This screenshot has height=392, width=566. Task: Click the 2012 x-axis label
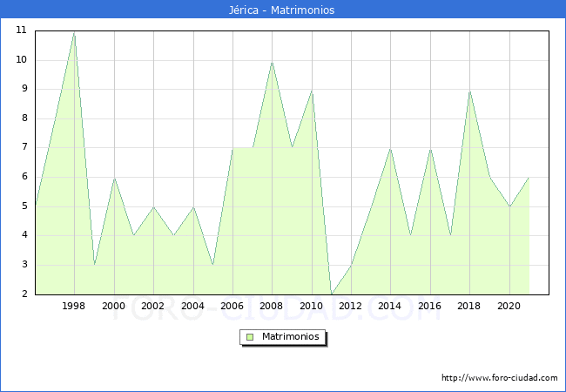click(351, 306)
